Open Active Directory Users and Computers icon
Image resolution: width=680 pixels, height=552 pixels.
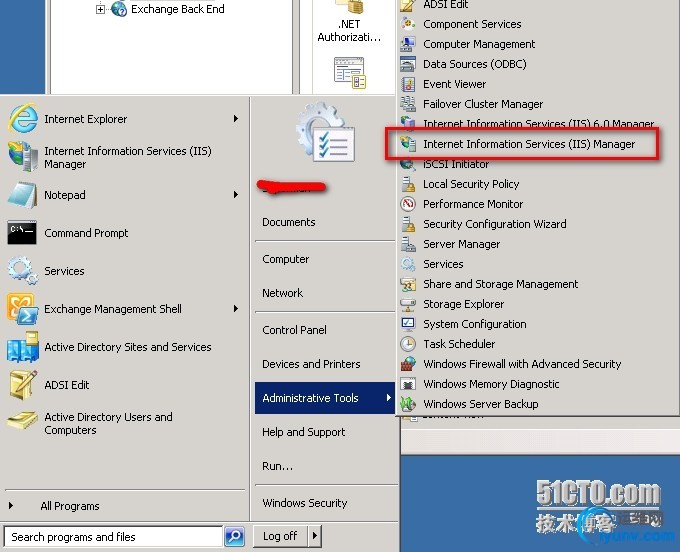[x=23, y=421]
